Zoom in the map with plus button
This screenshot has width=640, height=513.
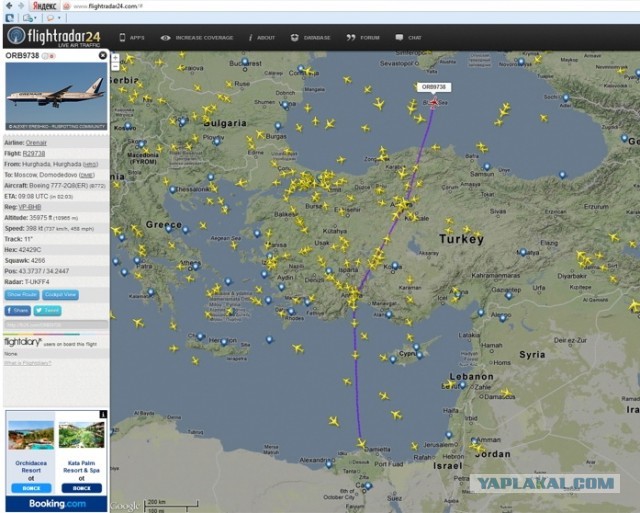tap(116, 58)
